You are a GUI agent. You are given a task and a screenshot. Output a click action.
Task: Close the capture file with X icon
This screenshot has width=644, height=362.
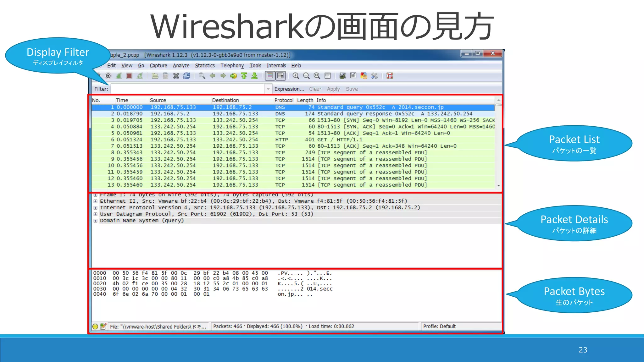pos(176,76)
